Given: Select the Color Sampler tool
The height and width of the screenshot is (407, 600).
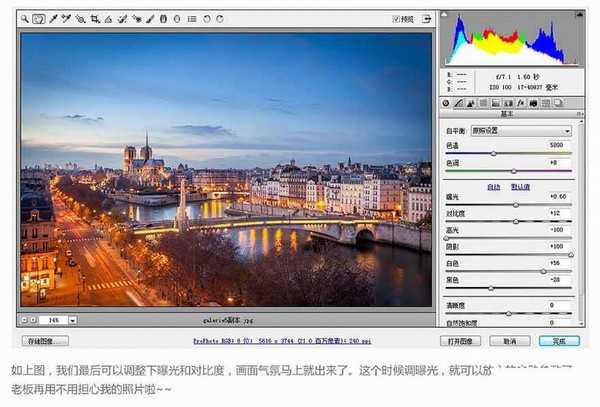Looking at the screenshot, I should (66, 19).
